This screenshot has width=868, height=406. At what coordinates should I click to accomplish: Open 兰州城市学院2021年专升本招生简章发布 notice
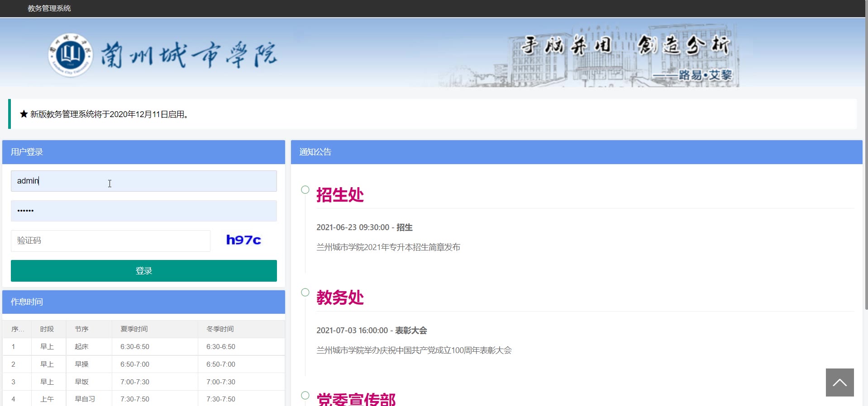(x=388, y=247)
